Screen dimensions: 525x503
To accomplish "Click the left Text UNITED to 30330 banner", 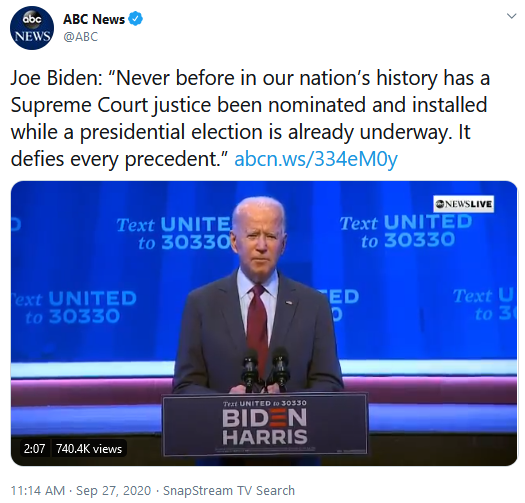I will coord(74,307).
